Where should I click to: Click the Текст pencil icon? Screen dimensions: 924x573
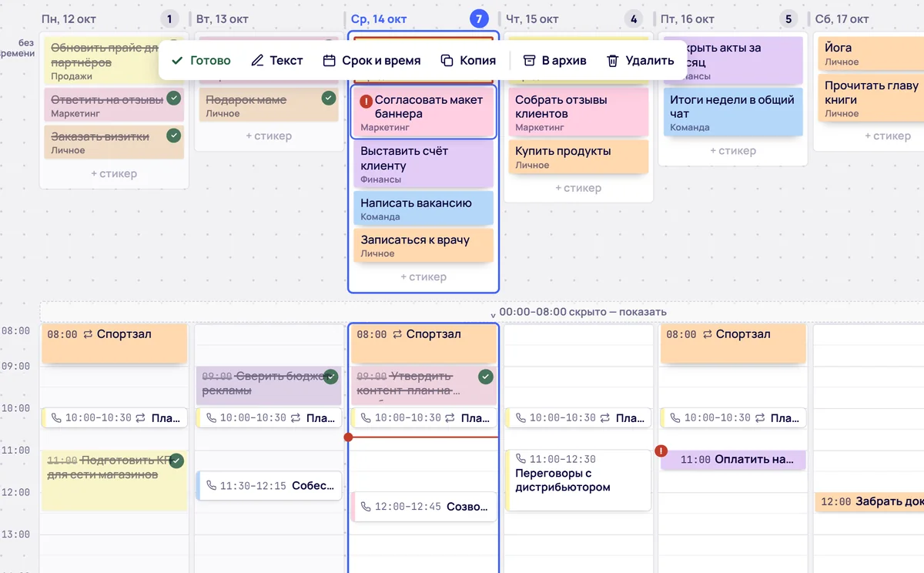(258, 60)
